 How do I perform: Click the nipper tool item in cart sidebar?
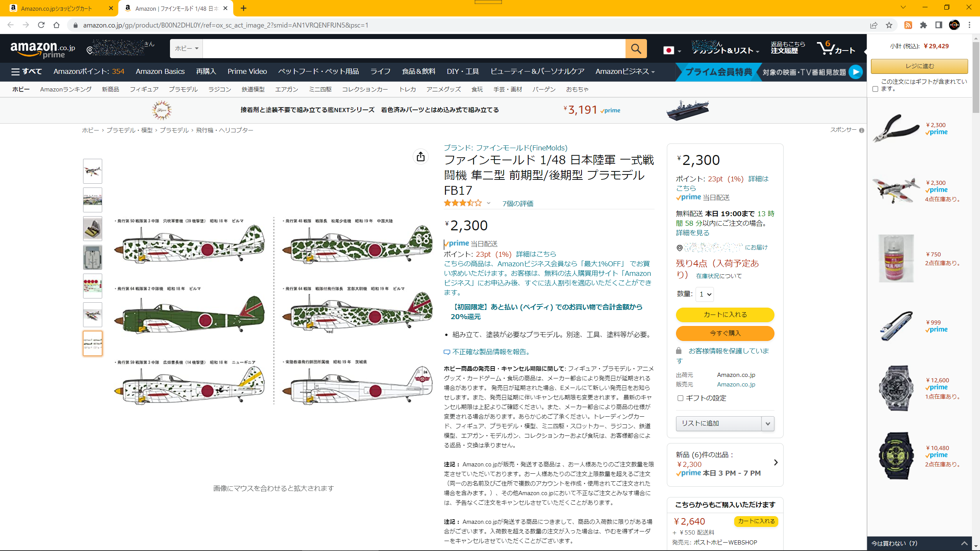pyautogui.click(x=896, y=128)
